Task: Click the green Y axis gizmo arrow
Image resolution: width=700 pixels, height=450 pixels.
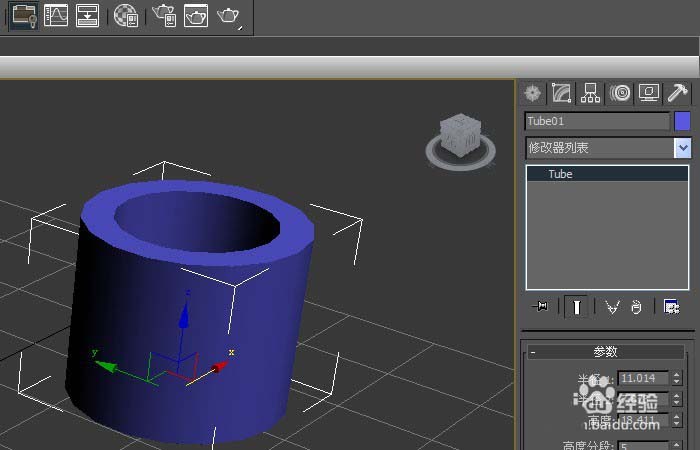Action: point(107,367)
